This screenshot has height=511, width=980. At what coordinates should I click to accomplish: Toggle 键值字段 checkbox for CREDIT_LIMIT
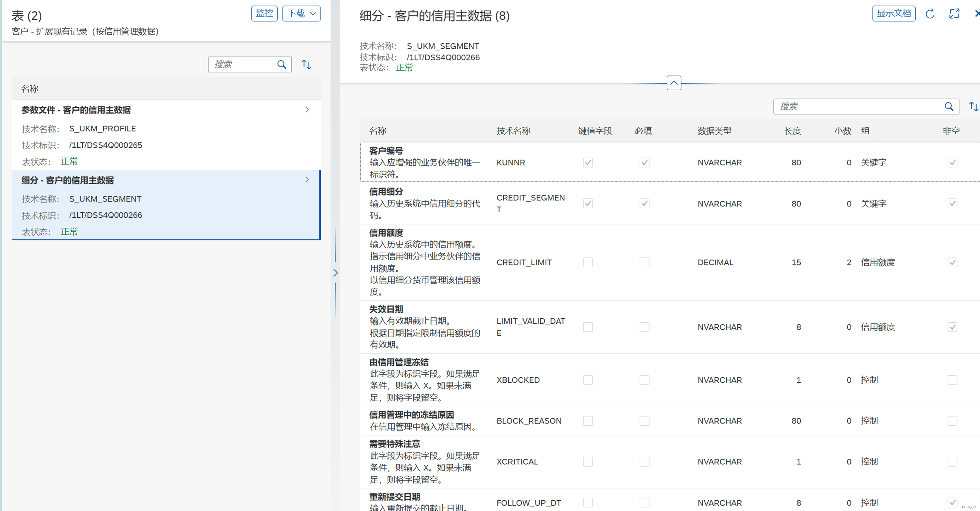[588, 263]
